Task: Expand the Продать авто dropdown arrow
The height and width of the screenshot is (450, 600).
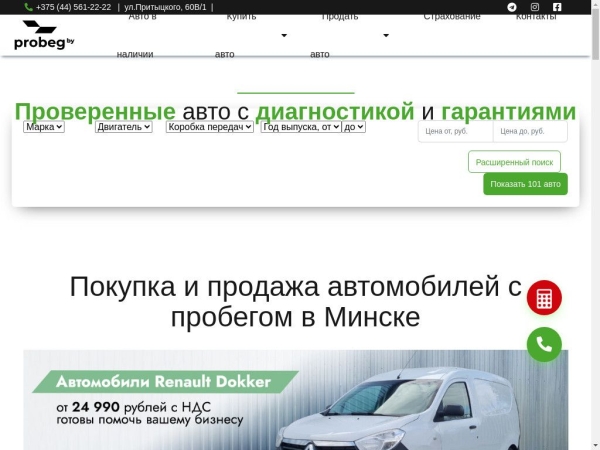Action: pos(386,35)
